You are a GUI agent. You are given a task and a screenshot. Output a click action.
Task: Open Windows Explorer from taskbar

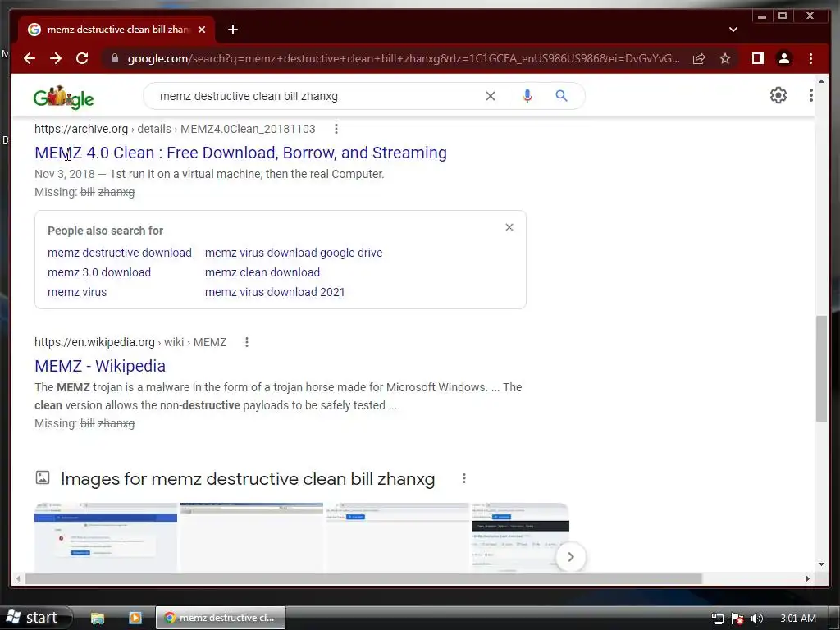[x=98, y=618]
